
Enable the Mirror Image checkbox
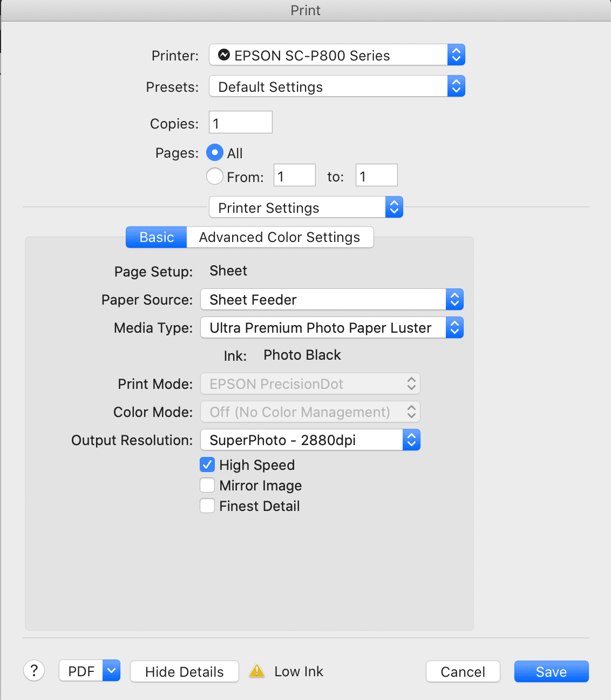click(x=207, y=485)
